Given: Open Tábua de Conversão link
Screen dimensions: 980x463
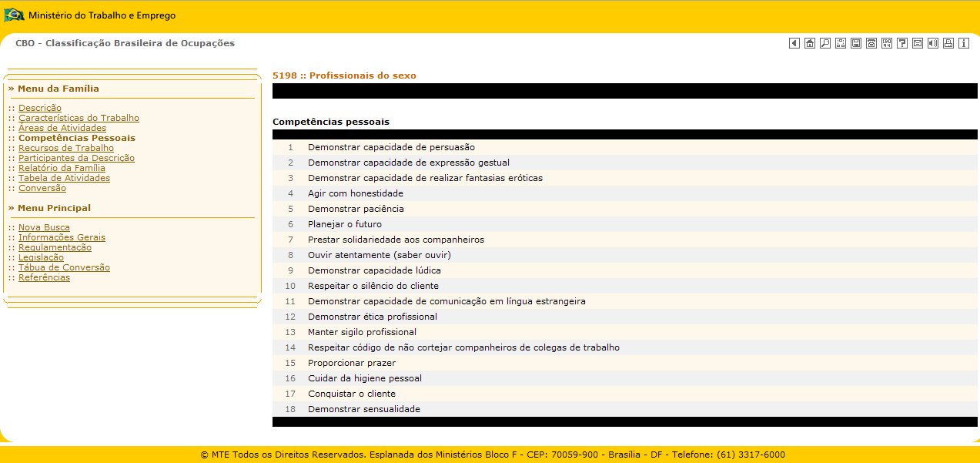Looking at the screenshot, I should pyautogui.click(x=64, y=267).
